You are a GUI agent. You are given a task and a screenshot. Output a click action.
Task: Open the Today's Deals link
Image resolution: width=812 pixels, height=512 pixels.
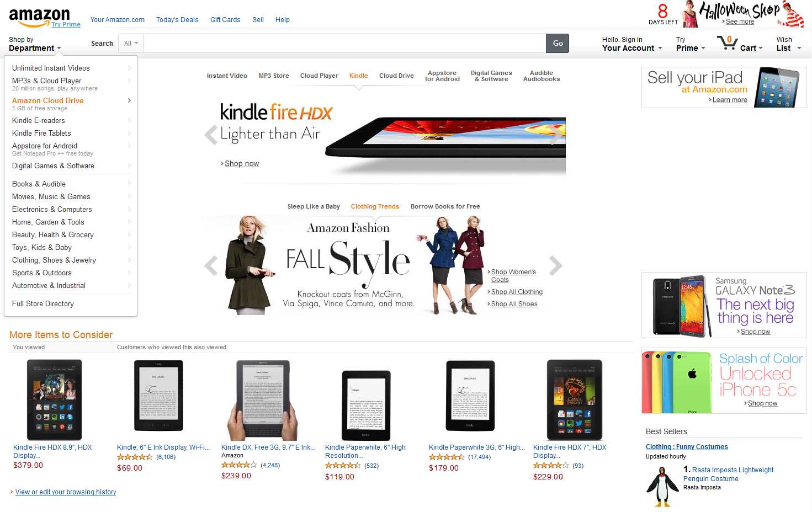(177, 19)
